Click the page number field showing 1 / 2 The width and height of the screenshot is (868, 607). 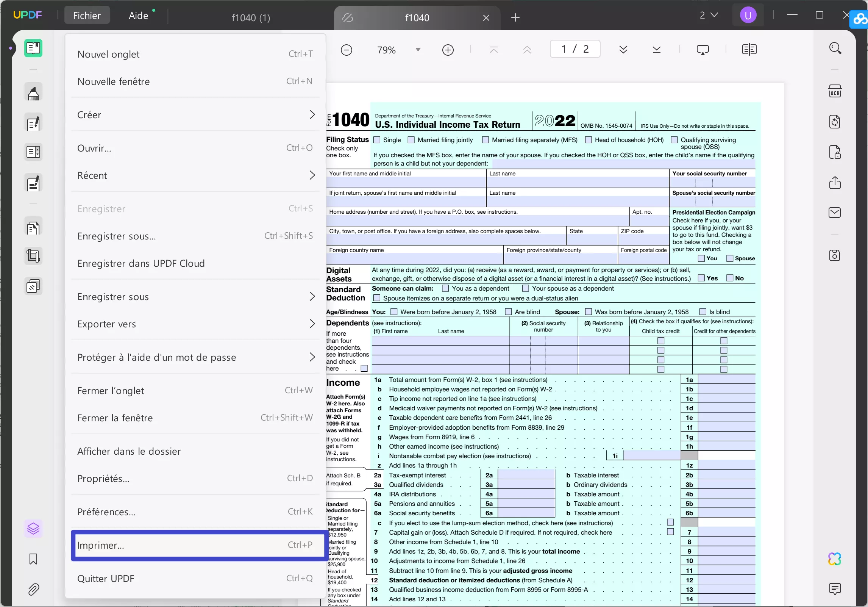pyautogui.click(x=575, y=49)
